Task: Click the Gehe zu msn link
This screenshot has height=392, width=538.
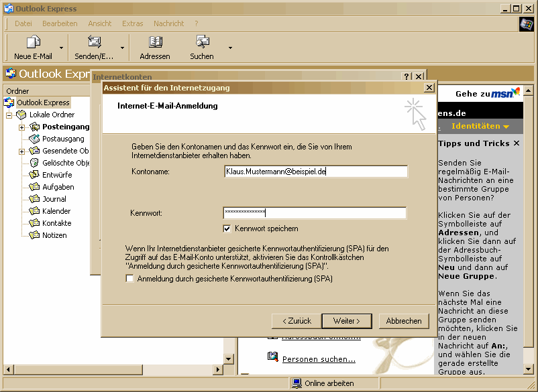Action: (488, 94)
